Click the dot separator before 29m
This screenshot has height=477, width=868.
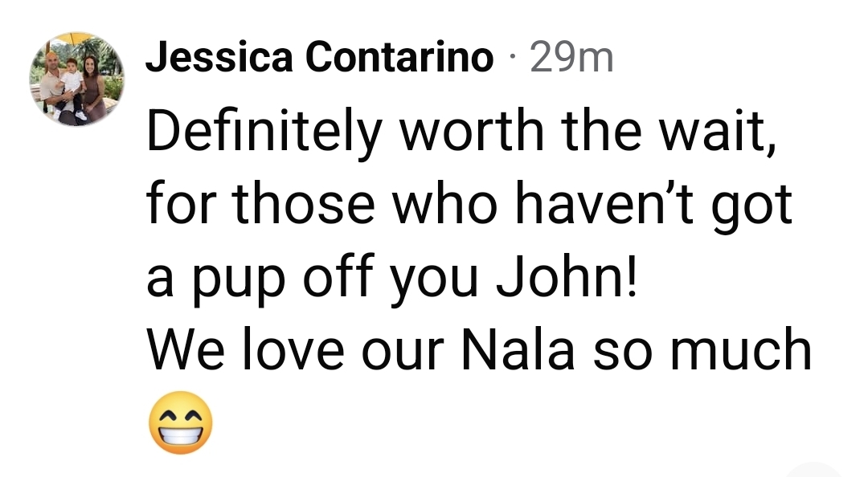(x=513, y=58)
